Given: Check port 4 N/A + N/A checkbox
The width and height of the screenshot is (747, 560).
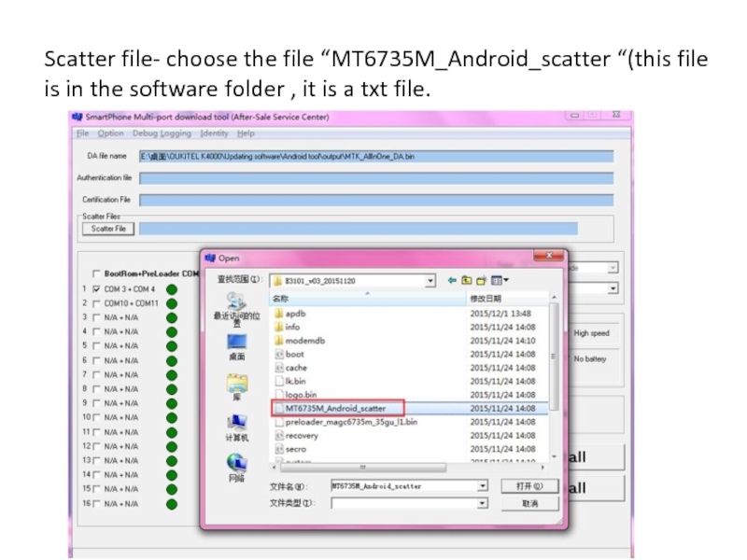Looking at the screenshot, I should point(96,332).
